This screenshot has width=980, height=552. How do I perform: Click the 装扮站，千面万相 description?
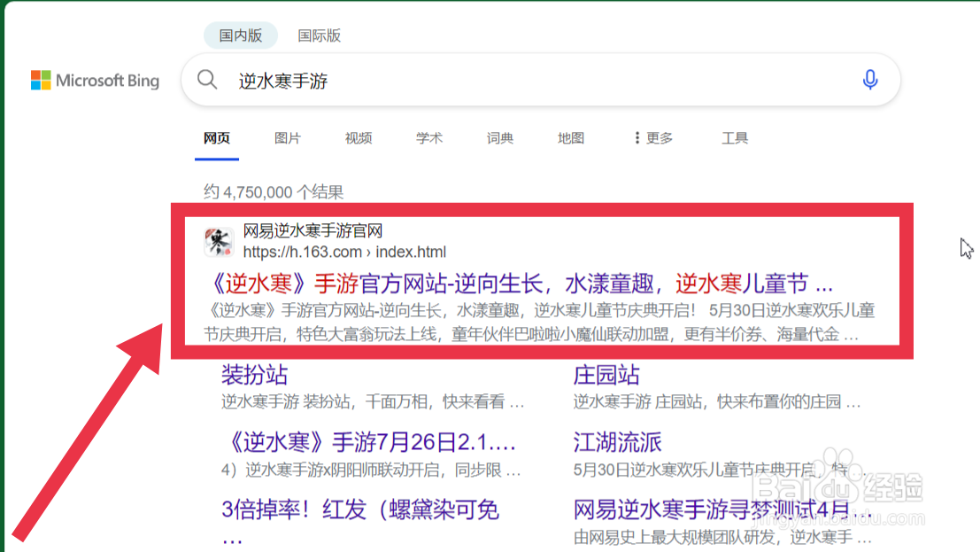(x=373, y=401)
